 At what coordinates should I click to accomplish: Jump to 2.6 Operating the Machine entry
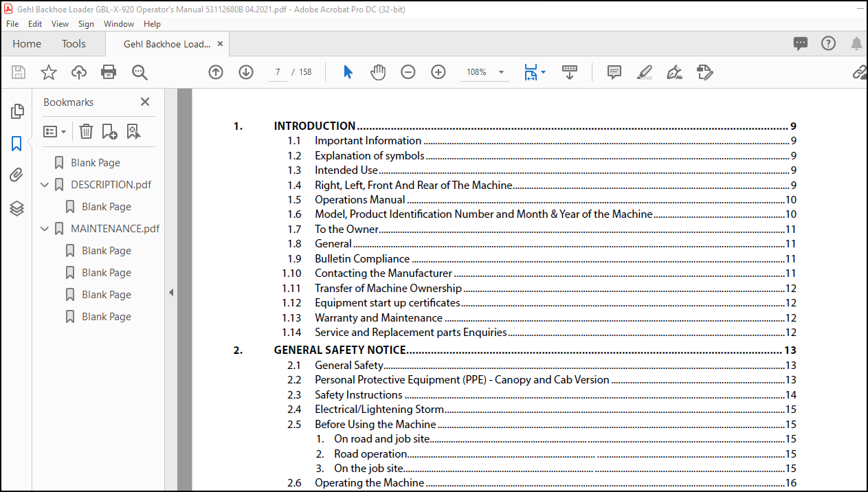coord(542,483)
